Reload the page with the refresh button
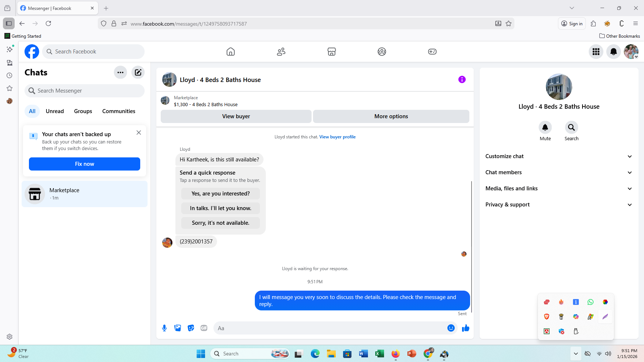This screenshot has height=362, width=644. tap(48, 23)
